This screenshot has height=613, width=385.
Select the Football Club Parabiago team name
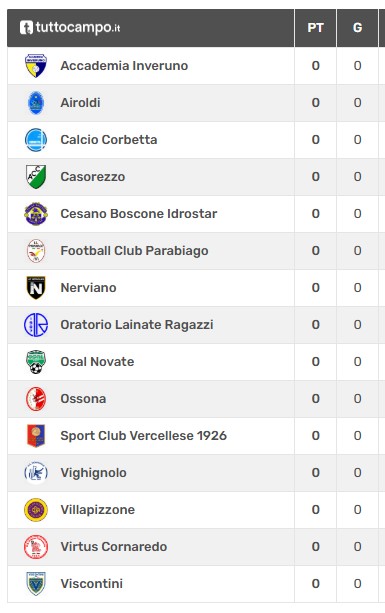coord(134,251)
